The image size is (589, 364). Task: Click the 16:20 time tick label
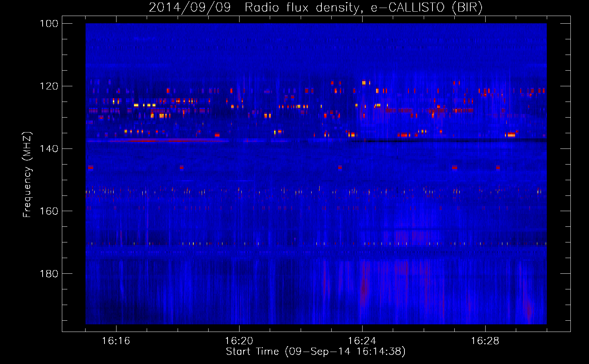tap(239, 341)
